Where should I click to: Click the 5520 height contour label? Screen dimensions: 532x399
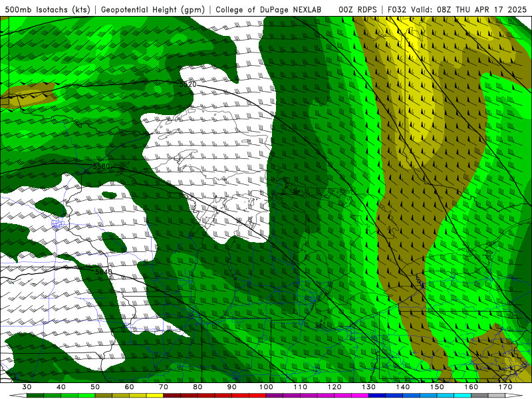click(x=188, y=84)
